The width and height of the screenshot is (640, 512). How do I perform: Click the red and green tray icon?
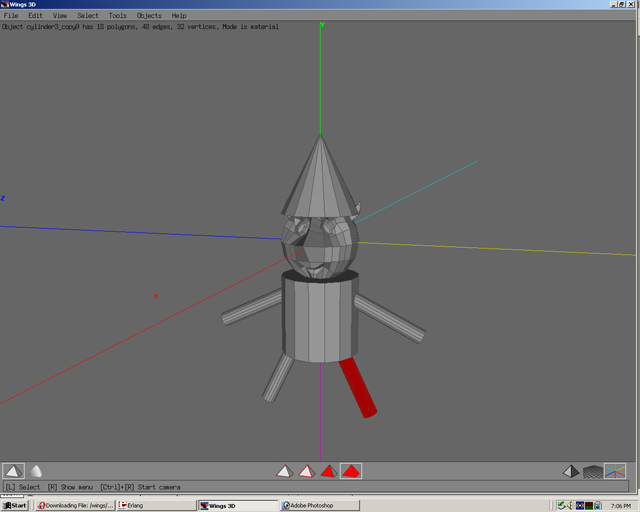[589, 505]
